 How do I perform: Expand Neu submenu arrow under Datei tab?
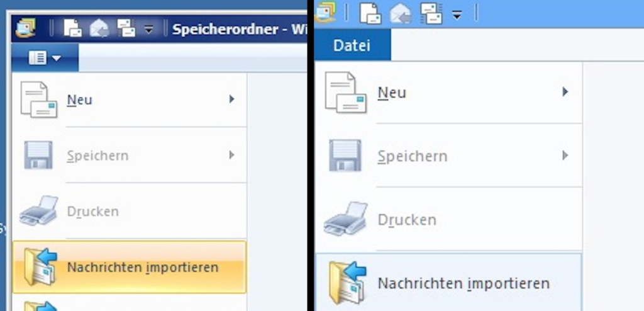point(565,92)
